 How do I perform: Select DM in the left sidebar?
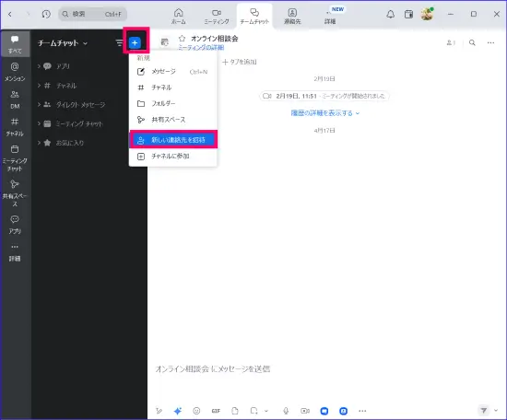15,99
